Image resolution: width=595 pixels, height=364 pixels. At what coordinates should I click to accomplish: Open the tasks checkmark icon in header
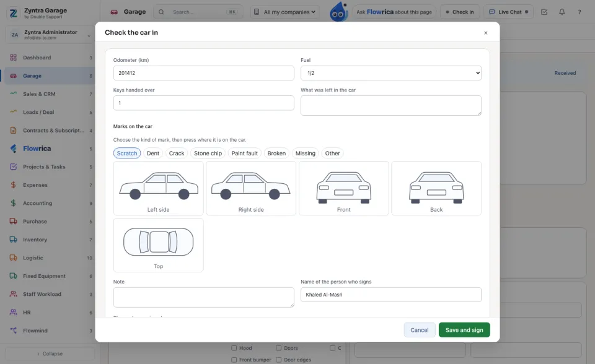(544, 12)
